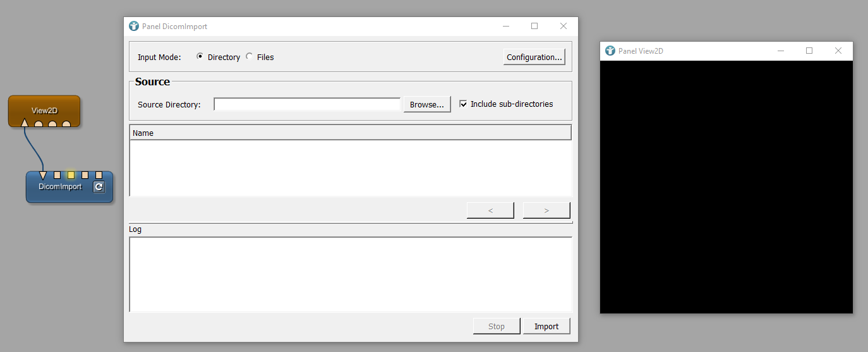
Task: Maximize the Panel View2D window
Action: 809,51
